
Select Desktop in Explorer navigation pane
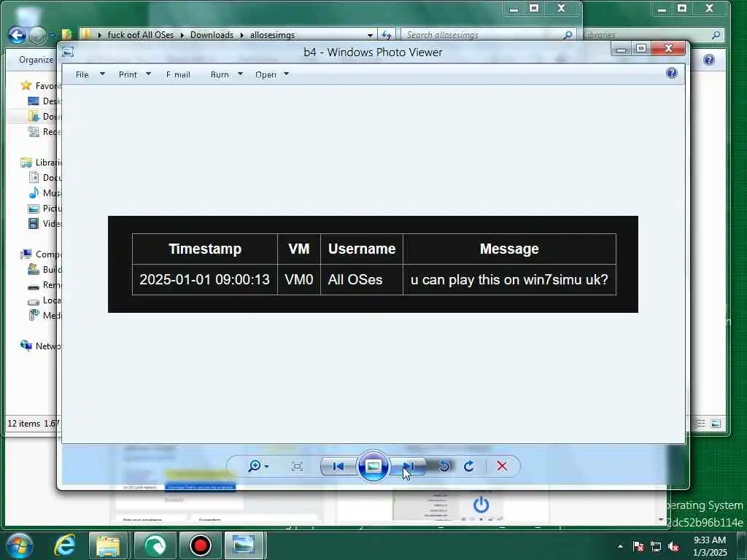coord(44,101)
